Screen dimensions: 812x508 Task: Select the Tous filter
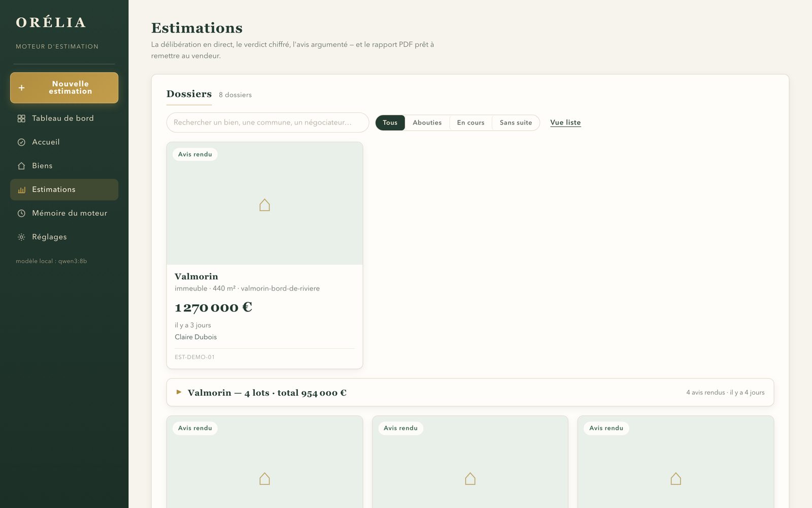pyautogui.click(x=390, y=122)
